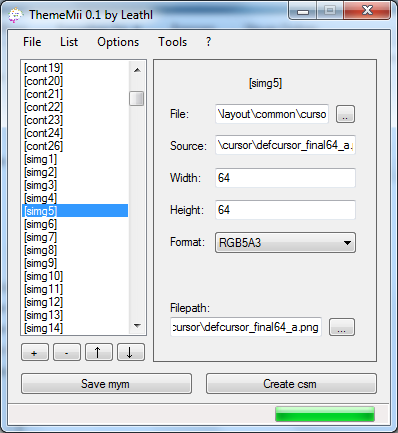Click the Create csm button
398x433 pixels.
291,384
